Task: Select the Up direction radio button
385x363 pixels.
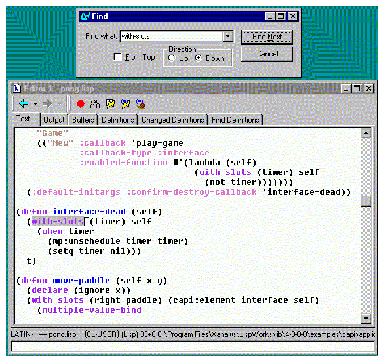Action: pos(171,58)
